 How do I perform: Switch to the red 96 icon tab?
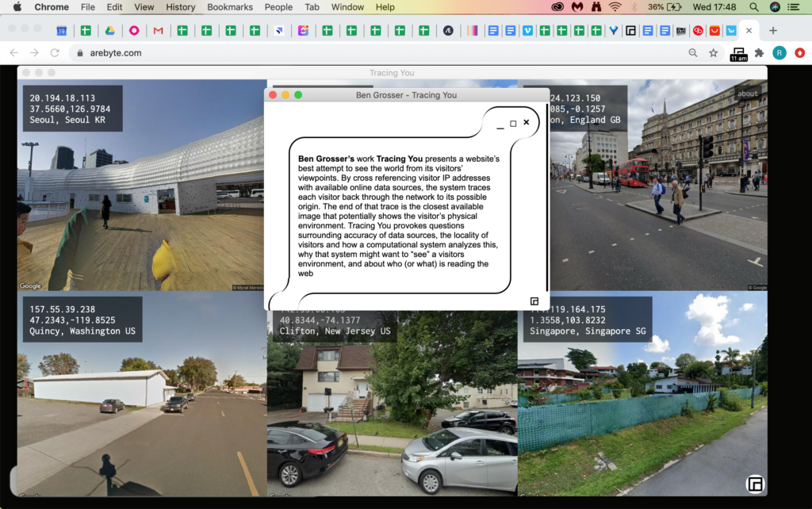click(698, 31)
